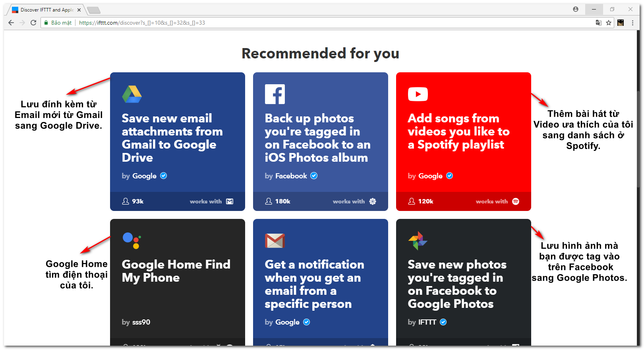This screenshot has height=350, width=644.
Task: Click the Google Drive icon on first card
Action: (x=132, y=94)
